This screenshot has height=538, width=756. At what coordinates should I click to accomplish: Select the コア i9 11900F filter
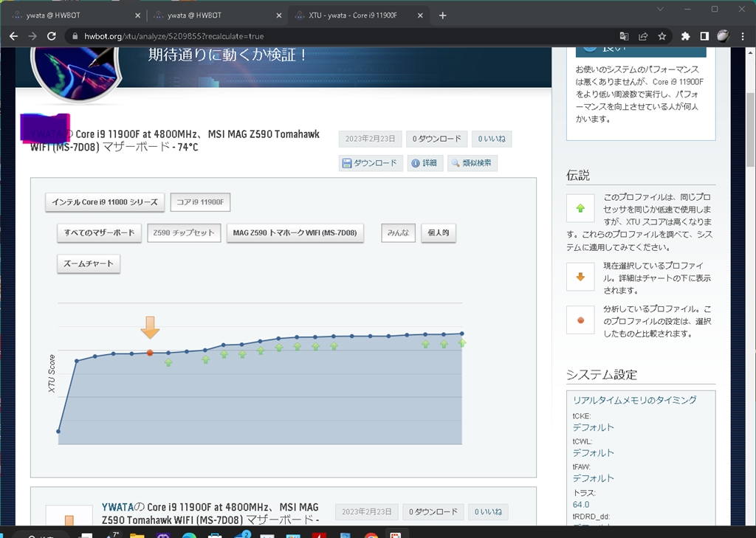click(200, 202)
